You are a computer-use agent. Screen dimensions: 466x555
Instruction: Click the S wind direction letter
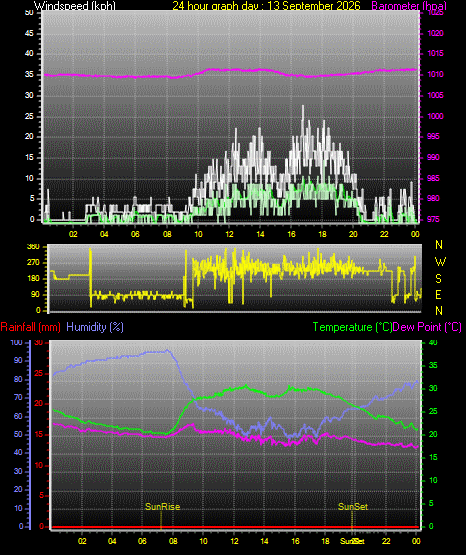438,279
